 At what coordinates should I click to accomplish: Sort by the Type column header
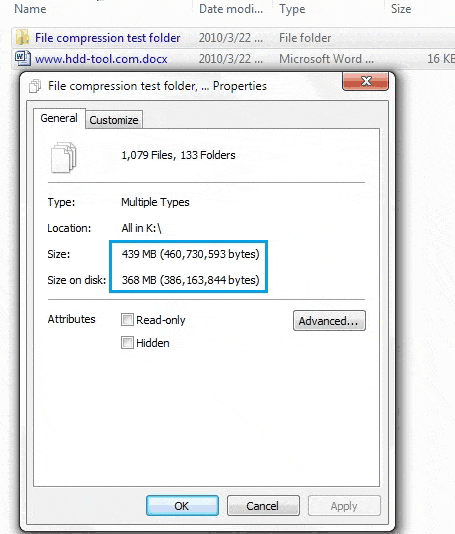[x=292, y=9]
